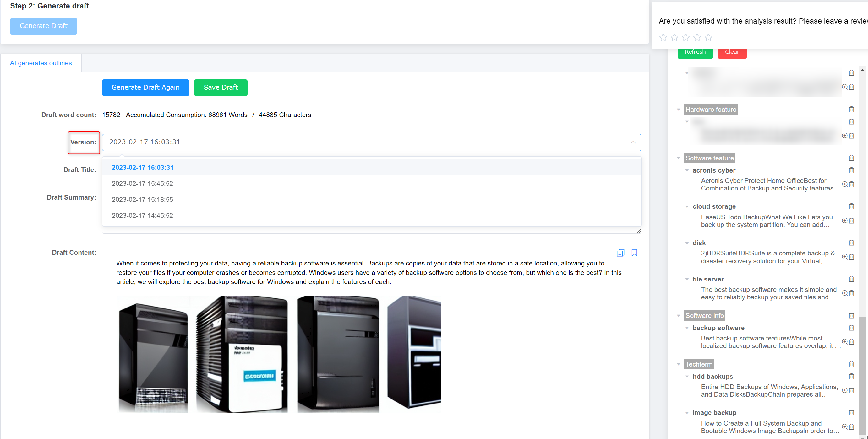The image size is (868, 439).
Task: Rate three stars in the review
Action: click(686, 37)
